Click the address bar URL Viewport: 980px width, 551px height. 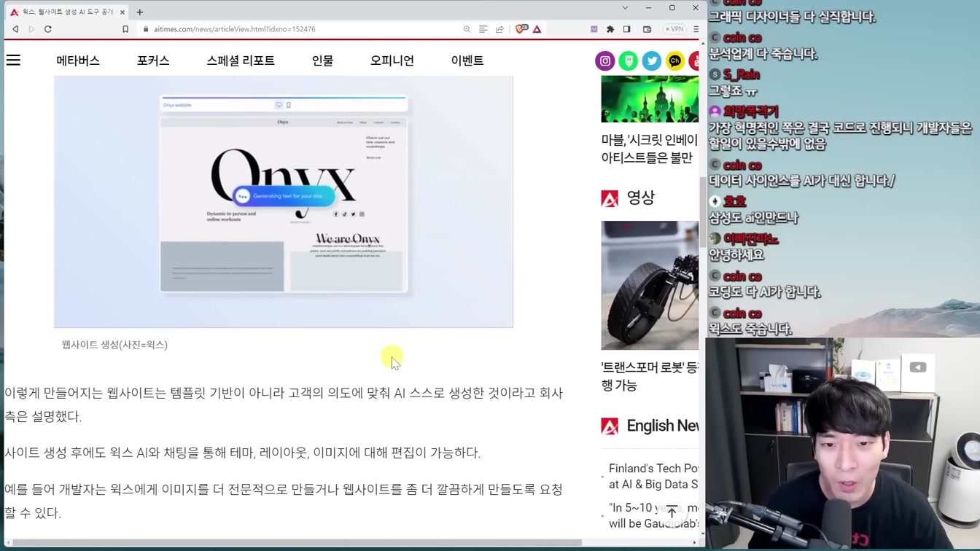(x=235, y=29)
